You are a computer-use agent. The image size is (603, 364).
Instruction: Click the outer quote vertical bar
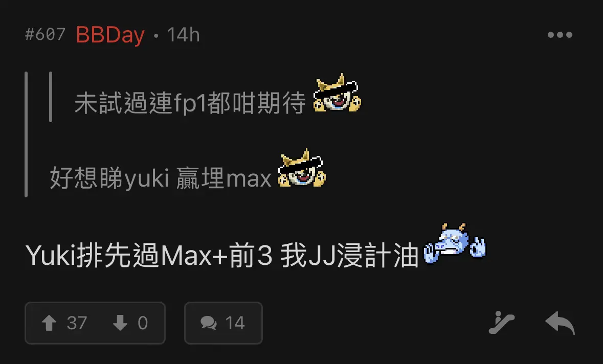point(26,134)
